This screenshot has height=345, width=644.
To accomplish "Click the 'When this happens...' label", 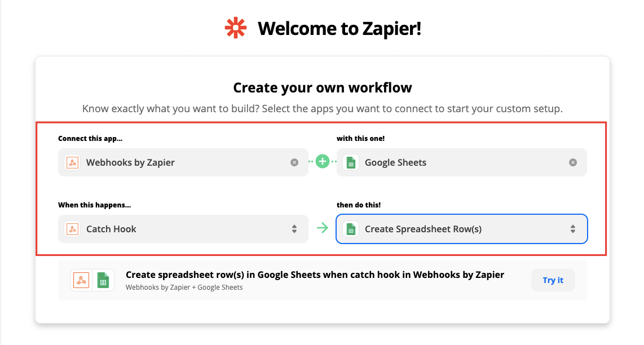I will tap(95, 205).
